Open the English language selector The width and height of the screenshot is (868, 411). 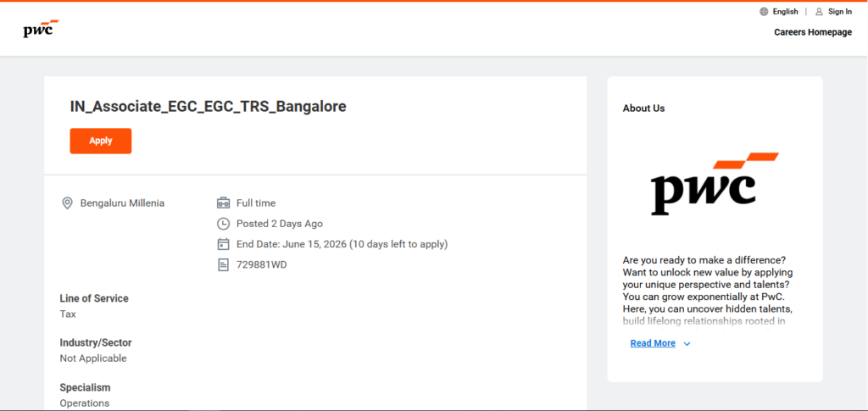(785, 12)
